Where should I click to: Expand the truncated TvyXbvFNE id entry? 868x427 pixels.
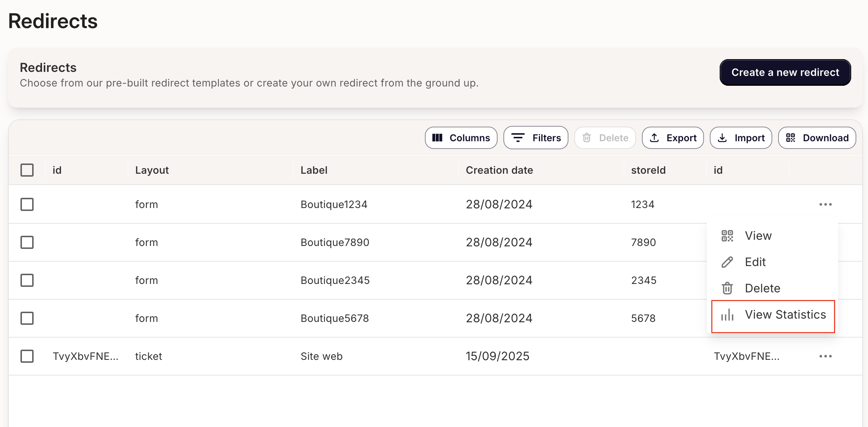tap(86, 356)
